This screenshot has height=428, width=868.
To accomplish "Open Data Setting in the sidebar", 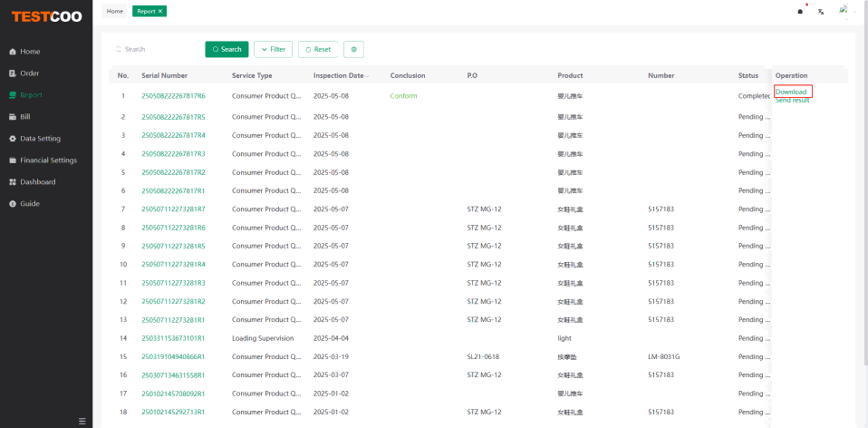I will click(41, 139).
